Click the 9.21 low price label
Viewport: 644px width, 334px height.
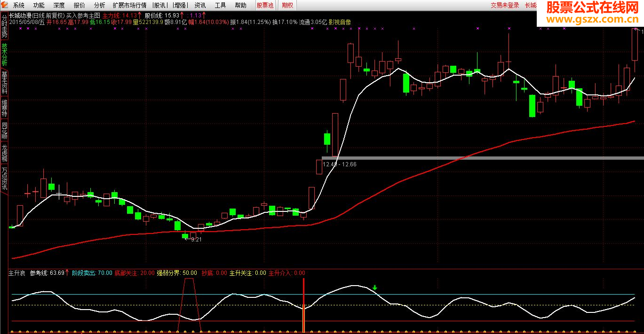point(197,239)
